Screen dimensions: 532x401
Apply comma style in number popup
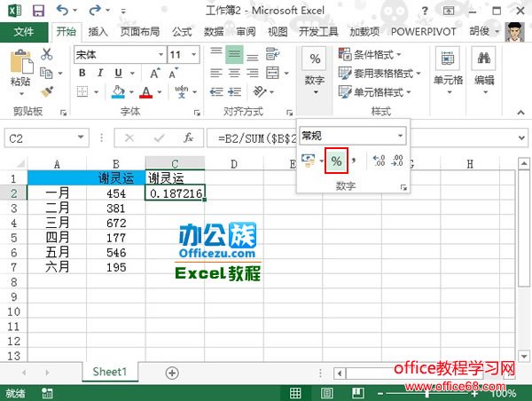click(x=354, y=161)
